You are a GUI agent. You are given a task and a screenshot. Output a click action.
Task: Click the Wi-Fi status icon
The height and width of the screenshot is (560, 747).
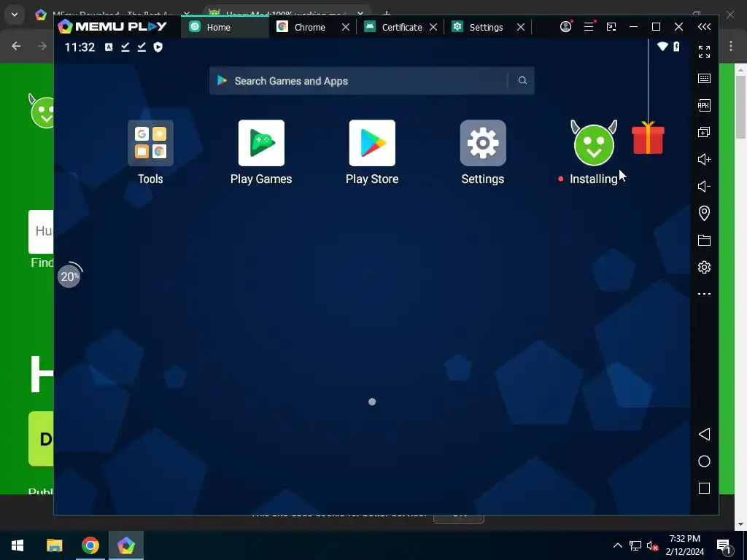click(x=662, y=46)
